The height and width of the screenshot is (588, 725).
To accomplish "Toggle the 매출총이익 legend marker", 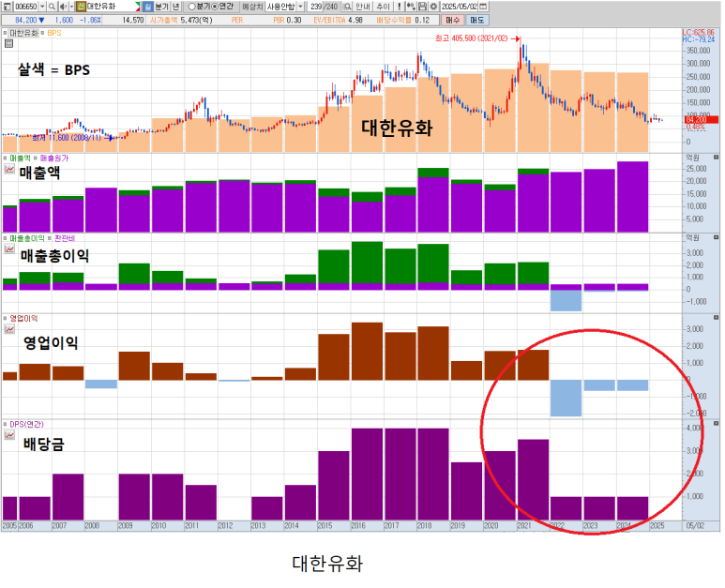I will click(x=5, y=238).
